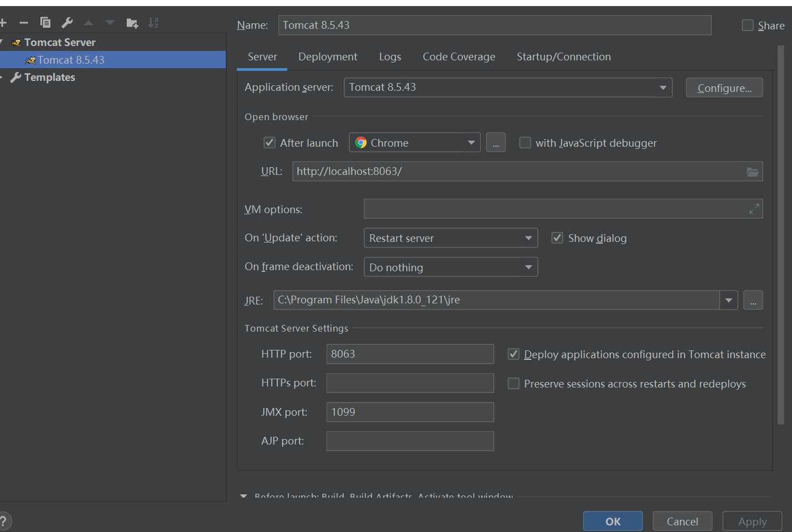Click browse button next to JRE field
The image size is (792, 532).
pos(753,300)
